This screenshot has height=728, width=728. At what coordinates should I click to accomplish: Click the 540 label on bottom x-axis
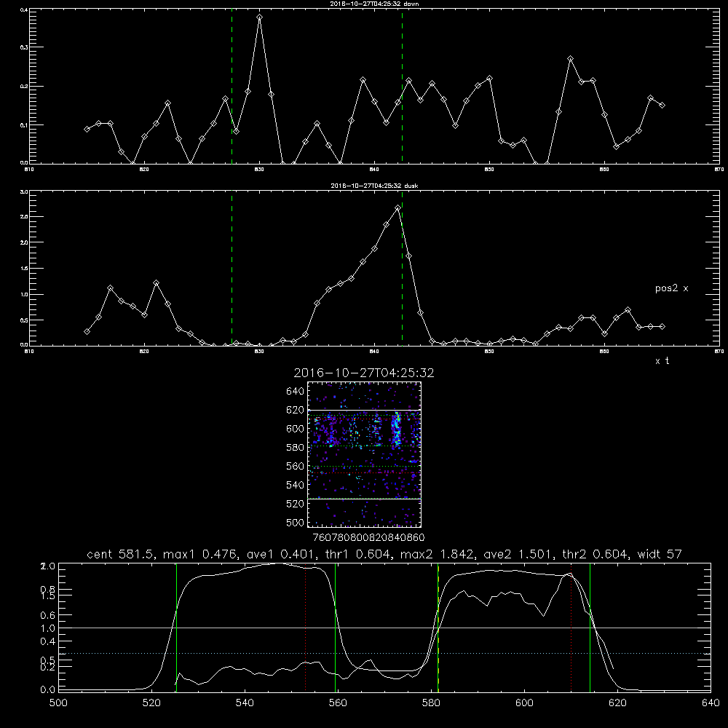coord(245,703)
